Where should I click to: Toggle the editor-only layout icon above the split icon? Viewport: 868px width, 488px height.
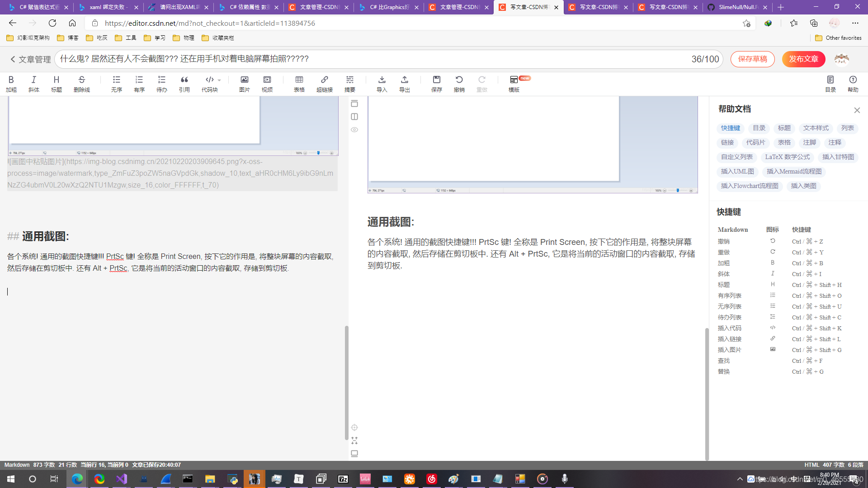(x=354, y=103)
